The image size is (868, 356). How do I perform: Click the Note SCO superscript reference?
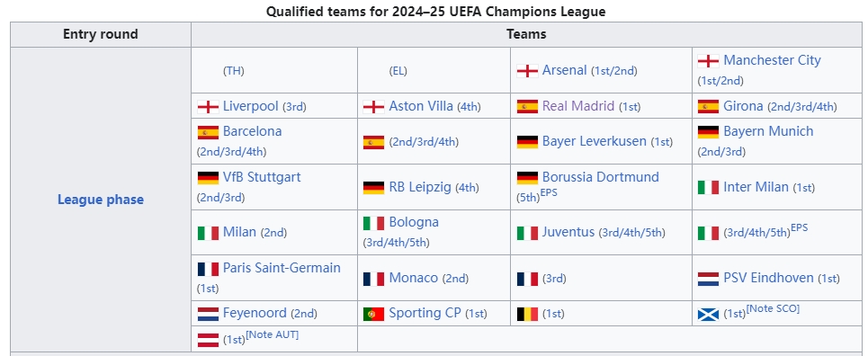(773, 308)
